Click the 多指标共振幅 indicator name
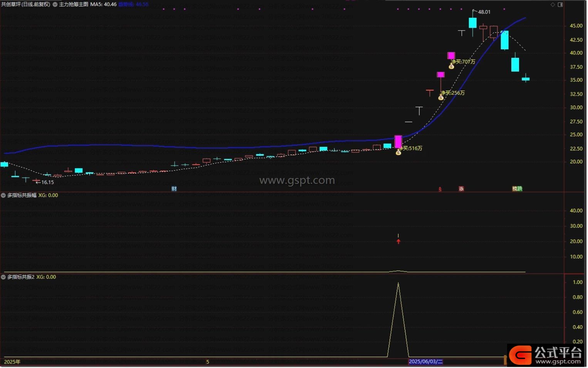The image size is (588, 368). [22, 196]
